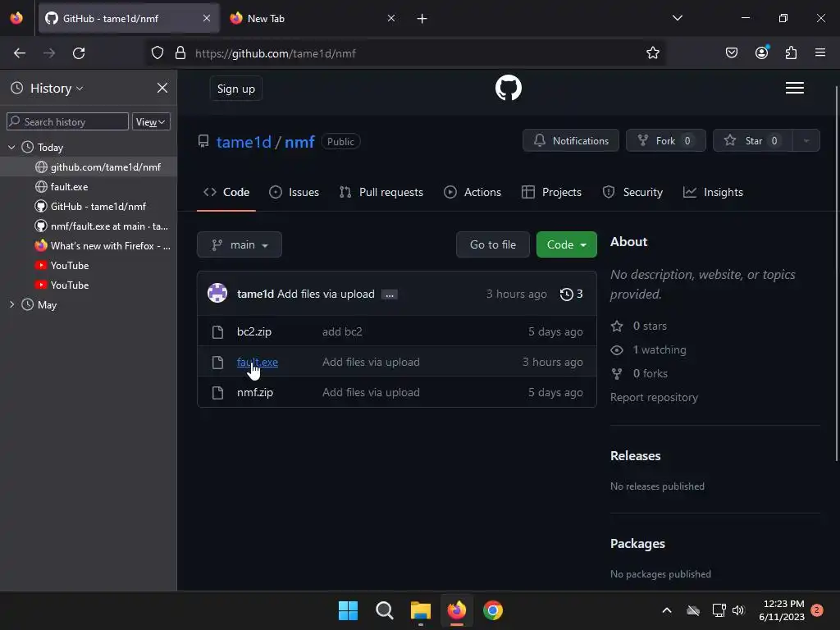Open Windows taskbar search
Image resolution: width=840 pixels, height=630 pixels.
click(x=384, y=610)
